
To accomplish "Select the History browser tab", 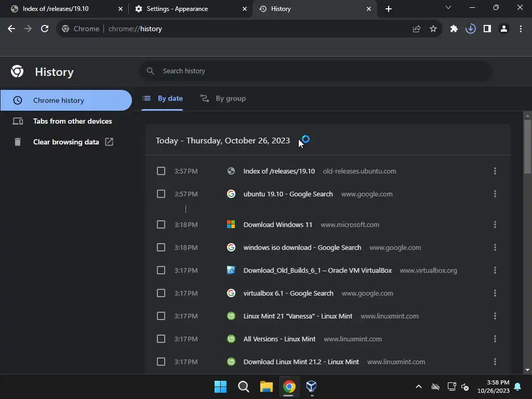I will 314,9.
